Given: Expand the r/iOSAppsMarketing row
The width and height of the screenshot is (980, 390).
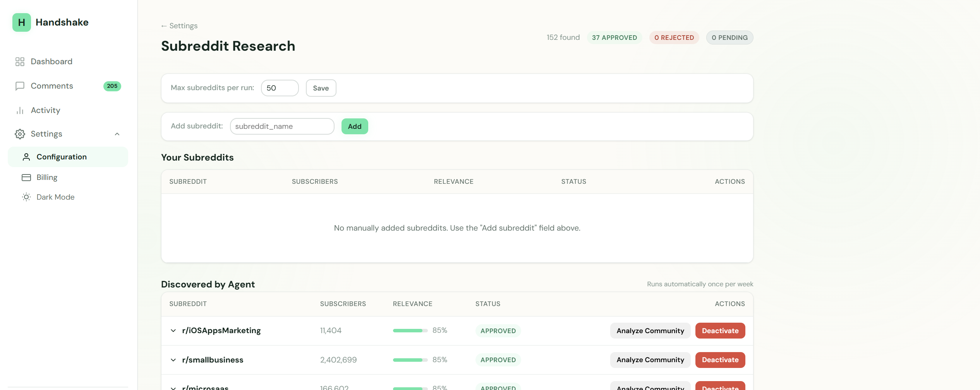Looking at the screenshot, I should (x=173, y=330).
